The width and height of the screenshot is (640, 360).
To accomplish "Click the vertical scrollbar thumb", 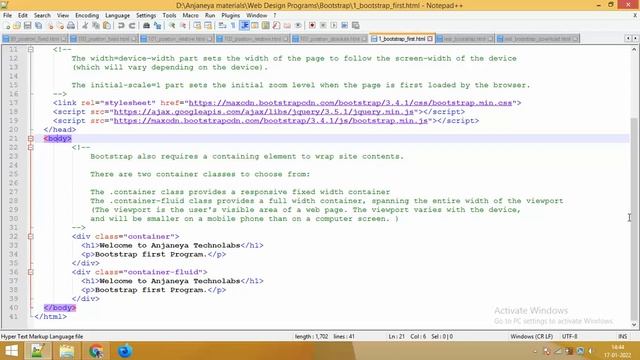I will tap(634, 218).
